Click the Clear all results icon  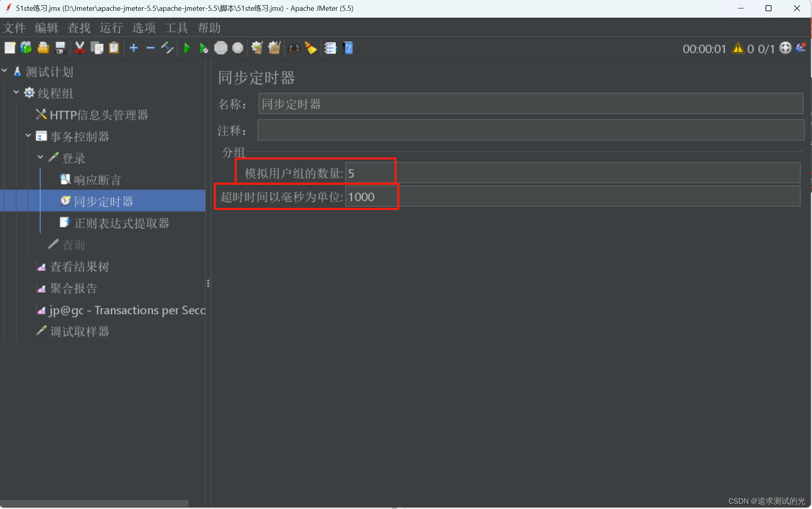point(274,48)
